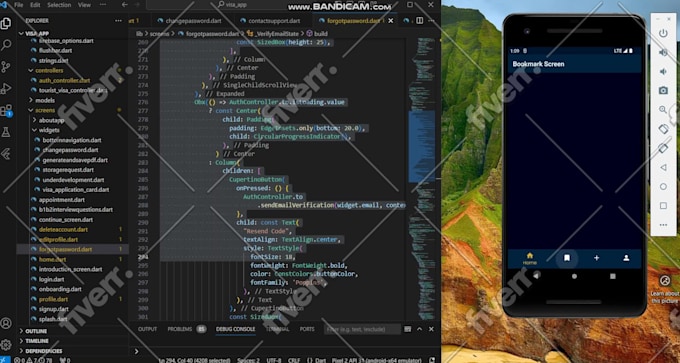Expand the OUTLINE section

pos(36,331)
